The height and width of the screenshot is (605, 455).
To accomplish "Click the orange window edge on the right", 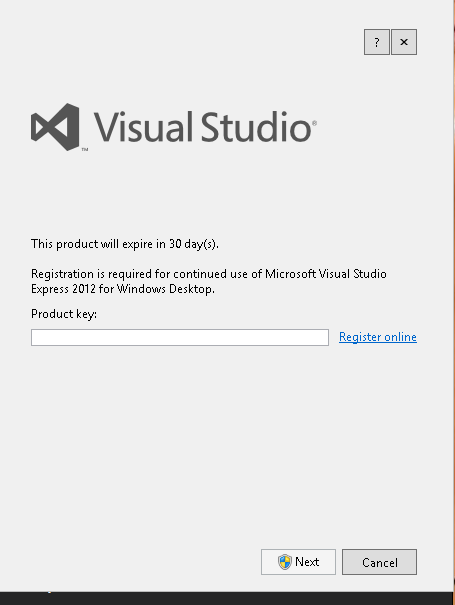I will (454, 293).
